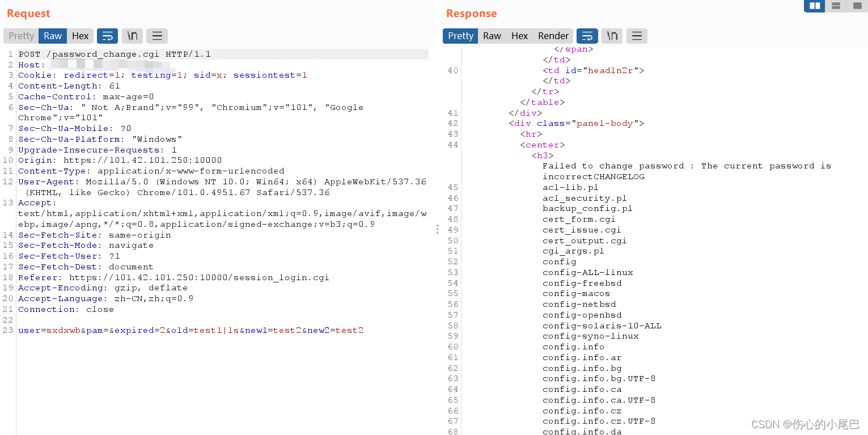
Task: Click the <center> tag in response
Action: coord(543,145)
